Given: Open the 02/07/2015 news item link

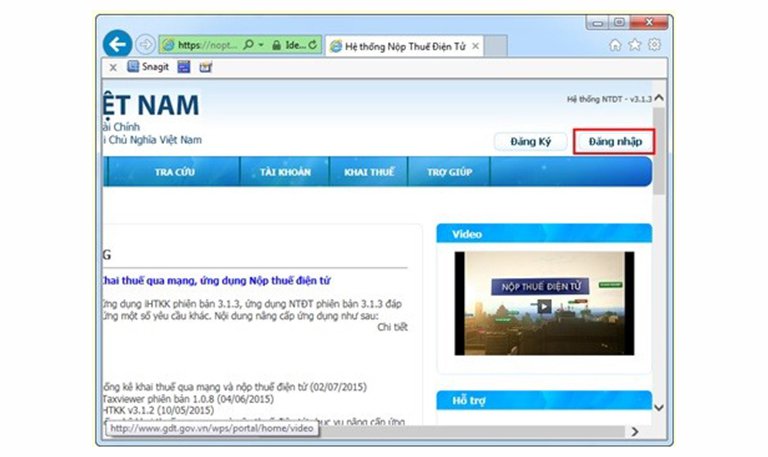Looking at the screenshot, I should coord(235,387).
